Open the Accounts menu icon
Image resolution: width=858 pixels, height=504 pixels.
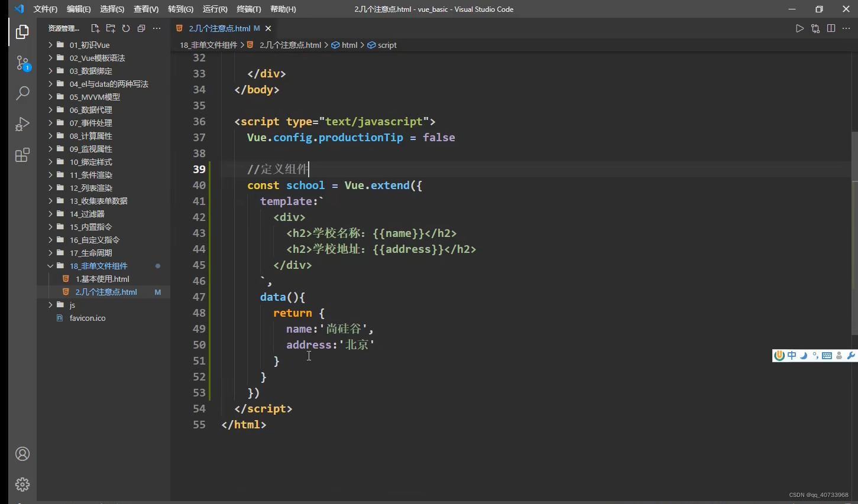pos(22,454)
